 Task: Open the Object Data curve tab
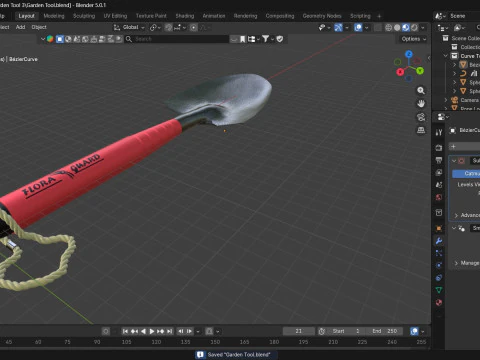coord(439,290)
